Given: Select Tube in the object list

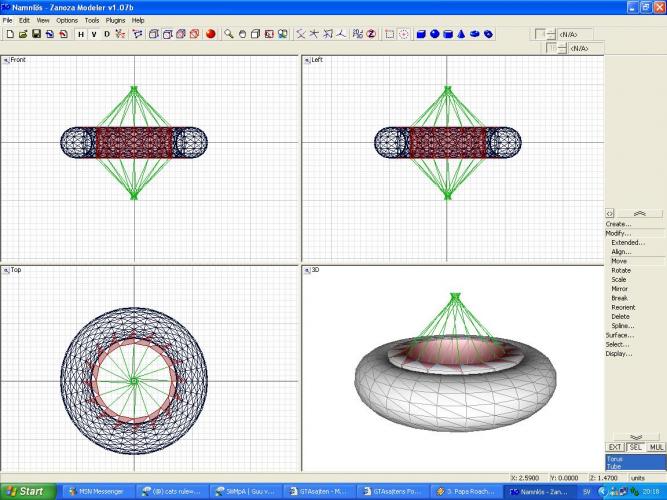Looking at the screenshot, I should click(x=616, y=467).
